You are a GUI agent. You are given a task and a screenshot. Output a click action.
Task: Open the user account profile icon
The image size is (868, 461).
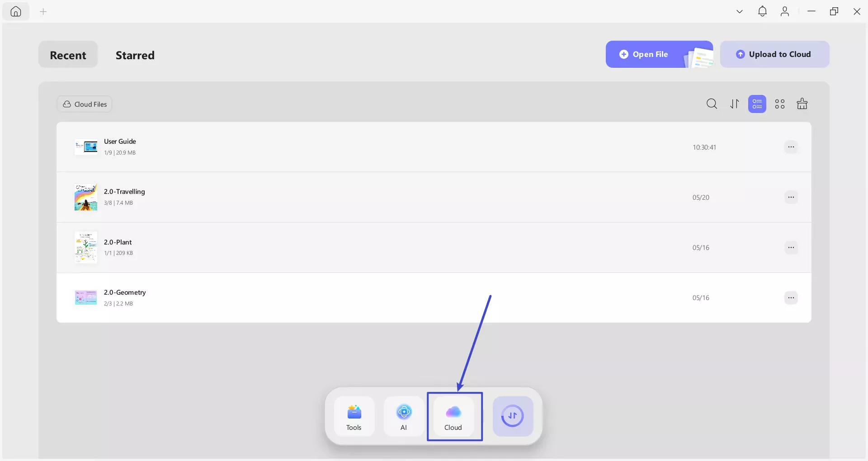(785, 11)
